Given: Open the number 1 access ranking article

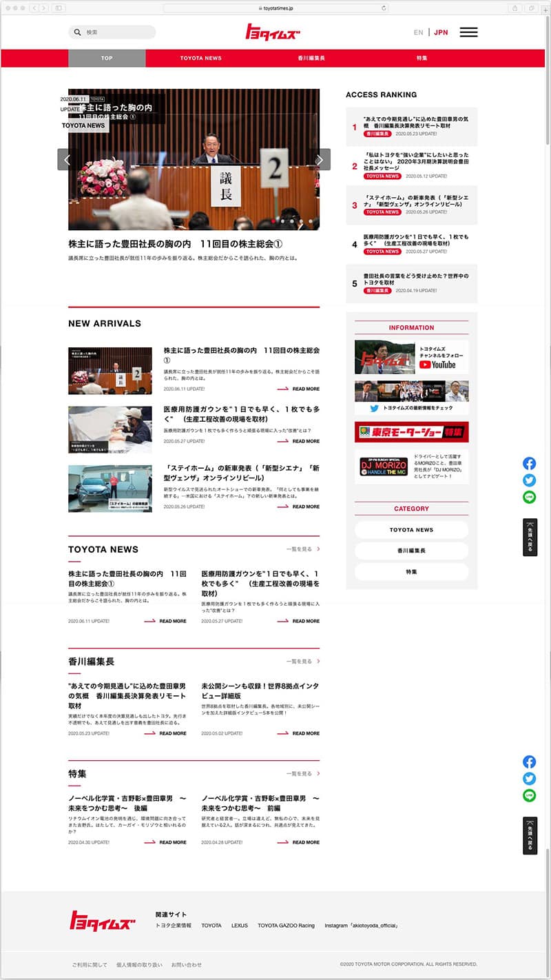Looking at the screenshot, I should (x=412, y=126).
